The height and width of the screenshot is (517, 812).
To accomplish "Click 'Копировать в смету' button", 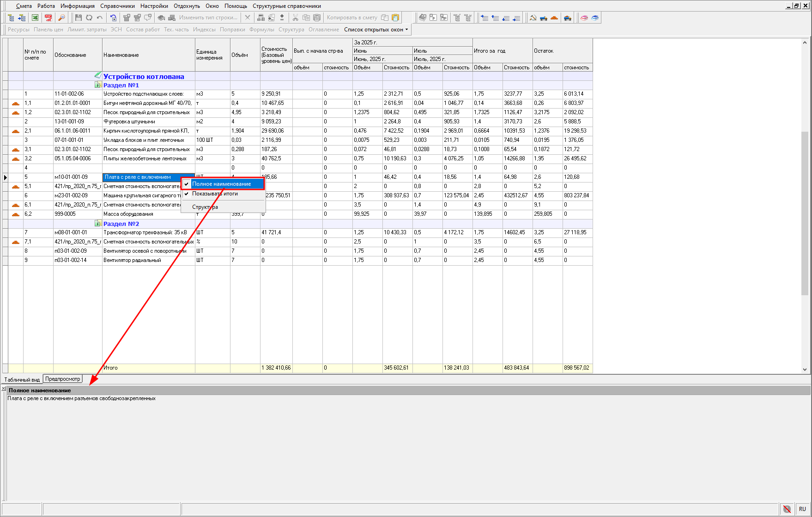I will (x=352, y=18).
